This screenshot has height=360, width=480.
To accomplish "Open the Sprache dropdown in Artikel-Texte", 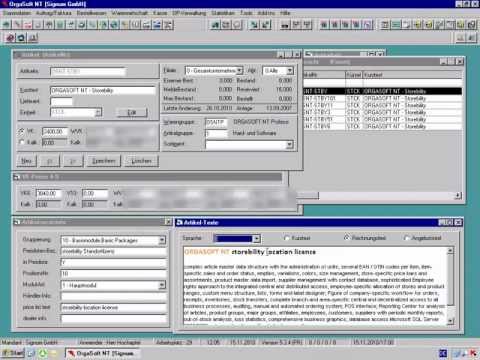I will click(256, 238).
